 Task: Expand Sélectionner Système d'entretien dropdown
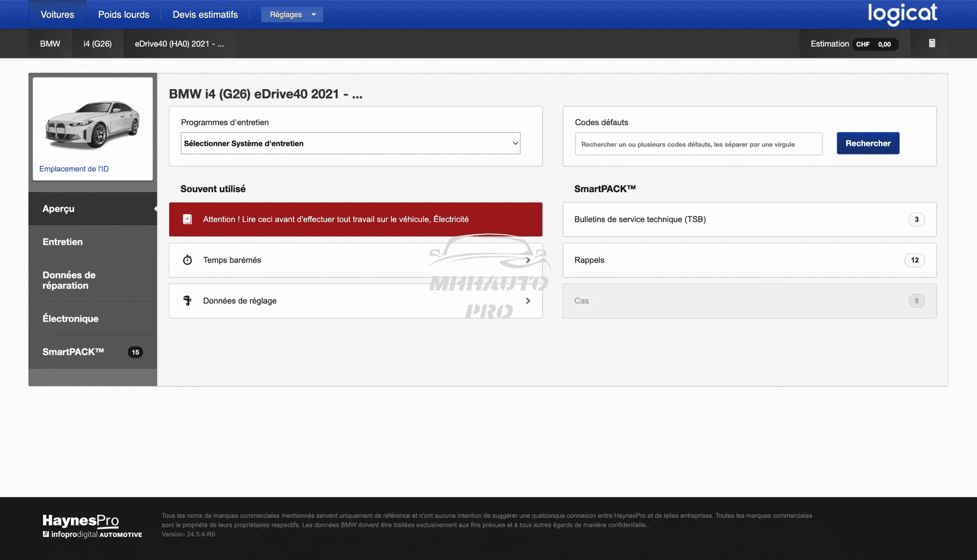pos(350,143)
